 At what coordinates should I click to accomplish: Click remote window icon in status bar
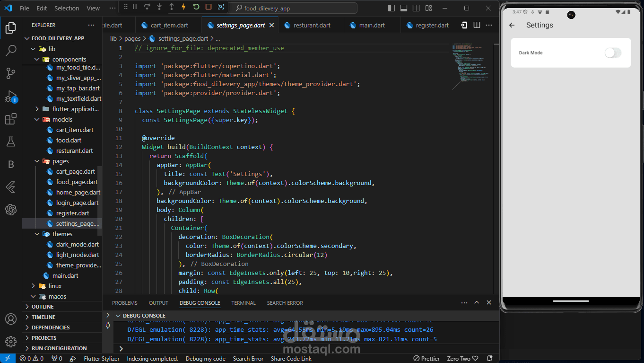(8, 358)
